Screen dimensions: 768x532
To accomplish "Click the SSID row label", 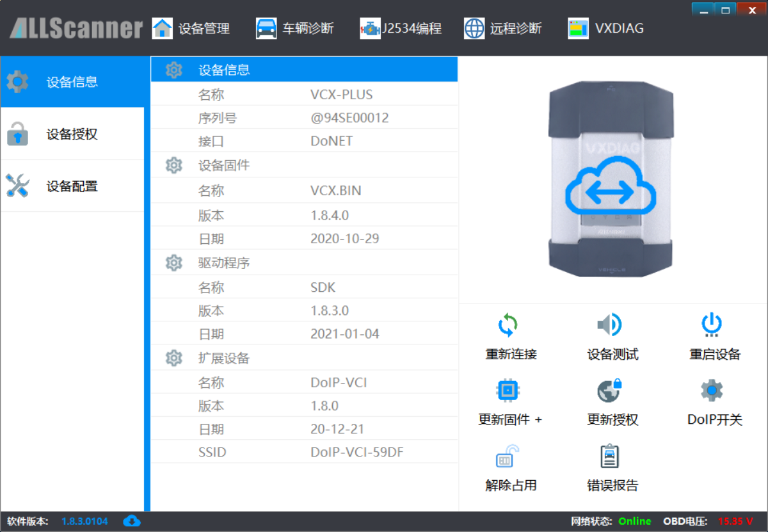I will pyautogui.click(x=212, y=452).
